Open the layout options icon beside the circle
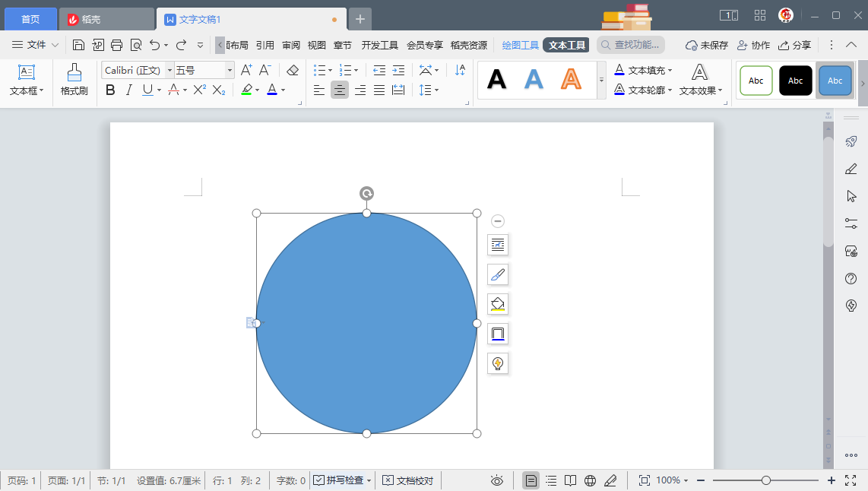868x491 pixels. point(498,245)
